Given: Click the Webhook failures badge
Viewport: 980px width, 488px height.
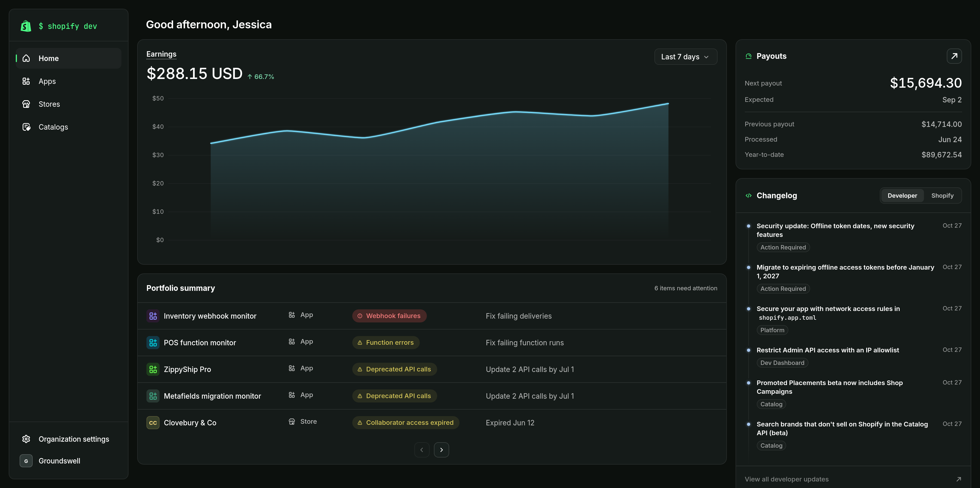Looking at the screenshot, I should tap(389, 316).
